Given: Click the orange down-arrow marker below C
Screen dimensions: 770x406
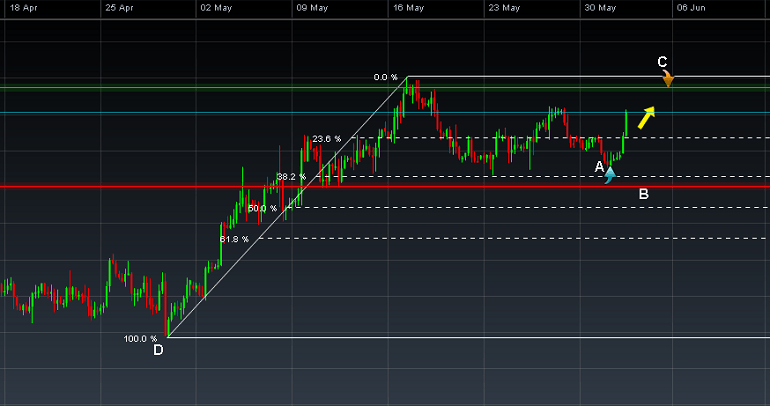Looking at the screenshot, I should click(667, 79).
